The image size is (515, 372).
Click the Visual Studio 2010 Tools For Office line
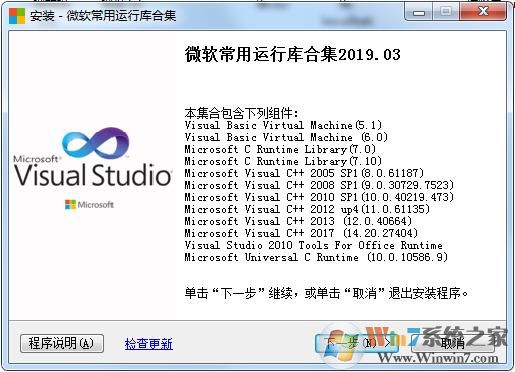point(313,245)
